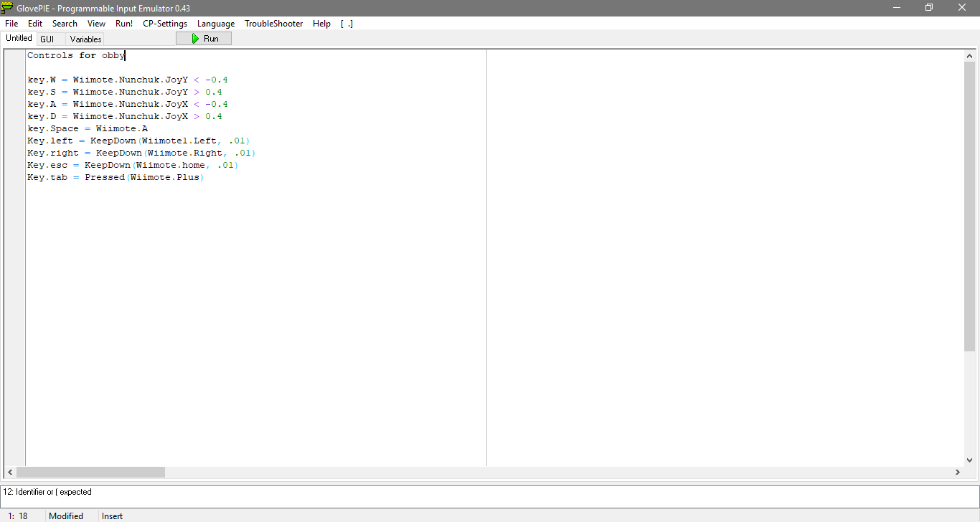Open the Search menu

[x=65, y=23]
